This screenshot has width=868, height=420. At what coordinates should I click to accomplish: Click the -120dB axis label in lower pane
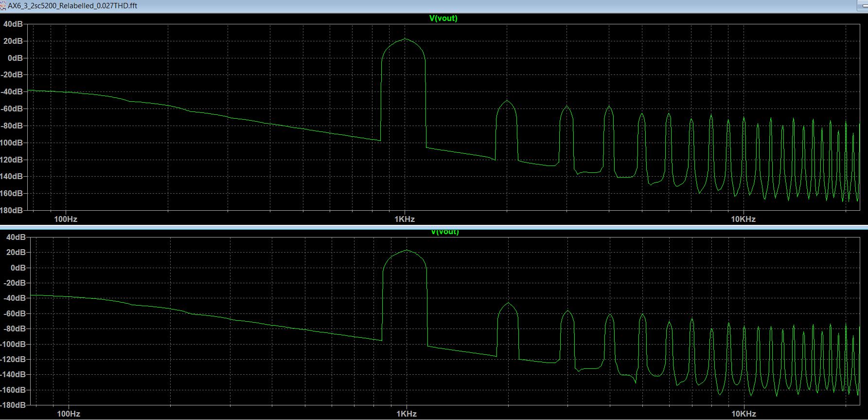coord(13,359)
